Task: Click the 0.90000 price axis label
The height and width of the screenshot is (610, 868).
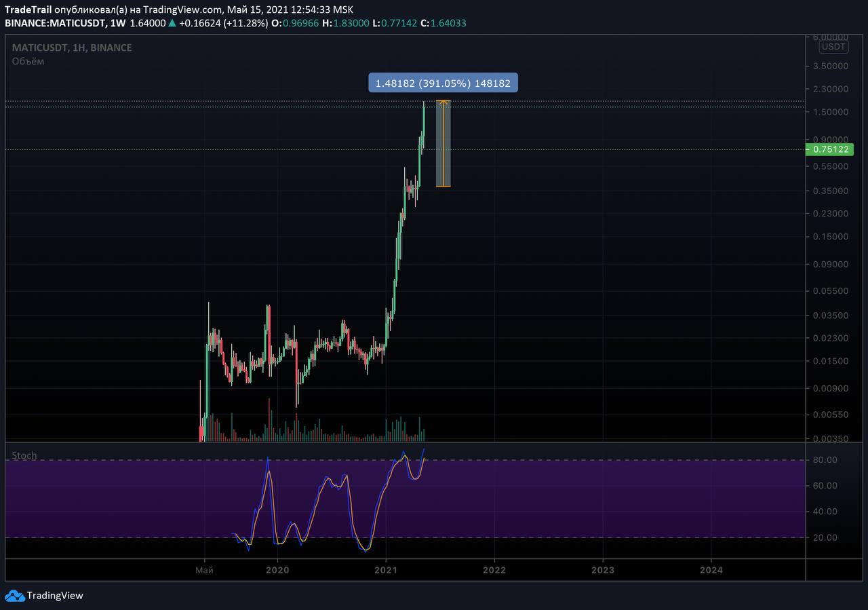Action: pos(830,140)
